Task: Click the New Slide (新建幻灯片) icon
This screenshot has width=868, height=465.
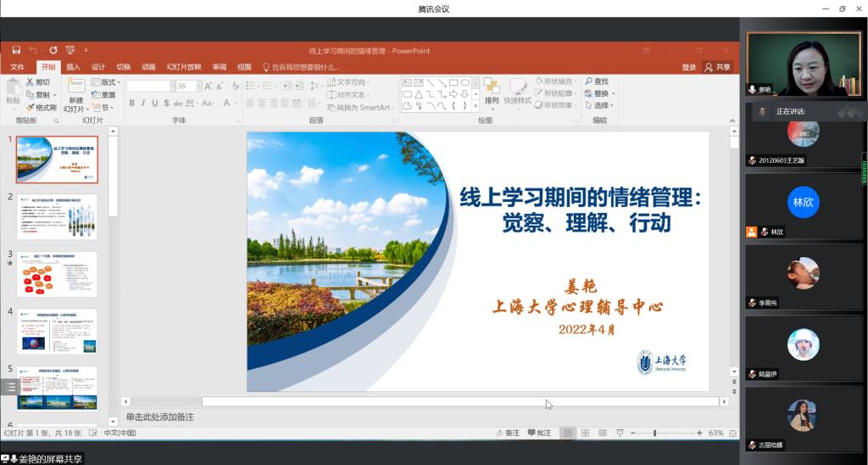Action: click(x=76, y=86)
